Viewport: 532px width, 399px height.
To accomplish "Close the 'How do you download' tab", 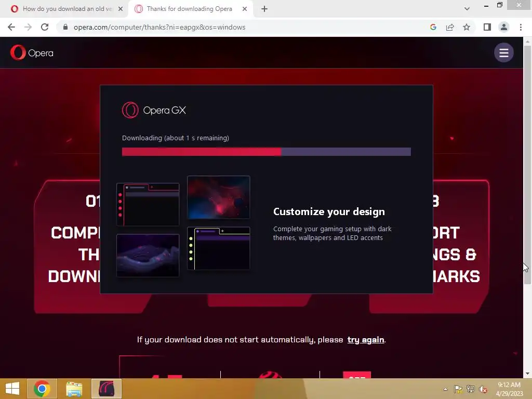I will [121, 9].
